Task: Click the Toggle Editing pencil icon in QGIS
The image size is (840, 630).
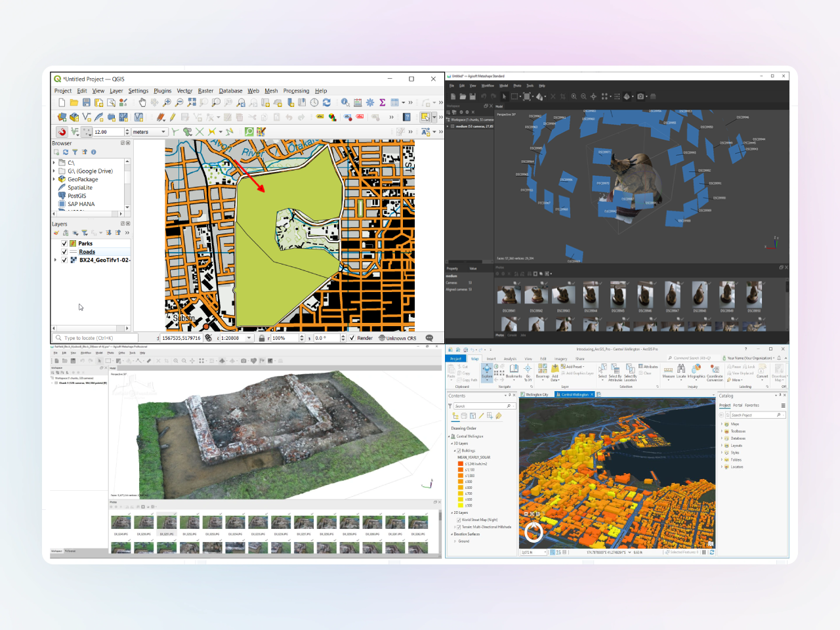Action: (173, 117)
